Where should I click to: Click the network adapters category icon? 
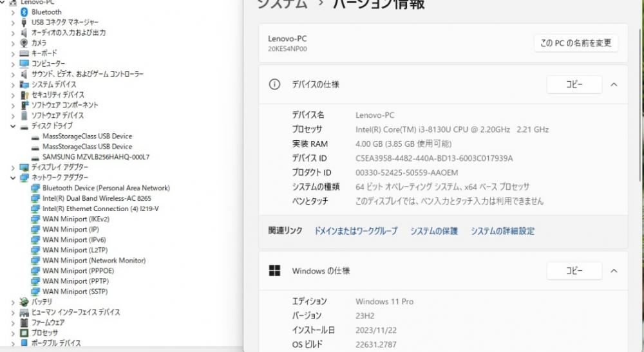pyautogui.click(x=24, y=178)
